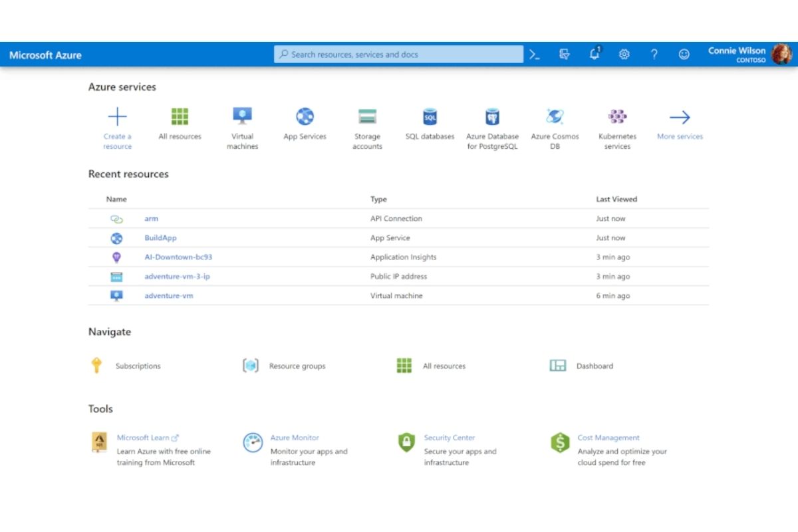Click the Name column header

click(x=116, y=199)
